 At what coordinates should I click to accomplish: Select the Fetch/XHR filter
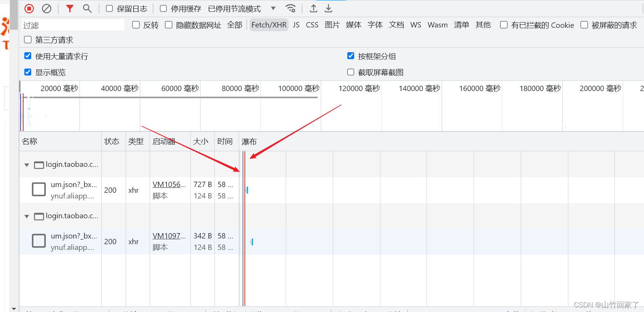coord(269,25)
